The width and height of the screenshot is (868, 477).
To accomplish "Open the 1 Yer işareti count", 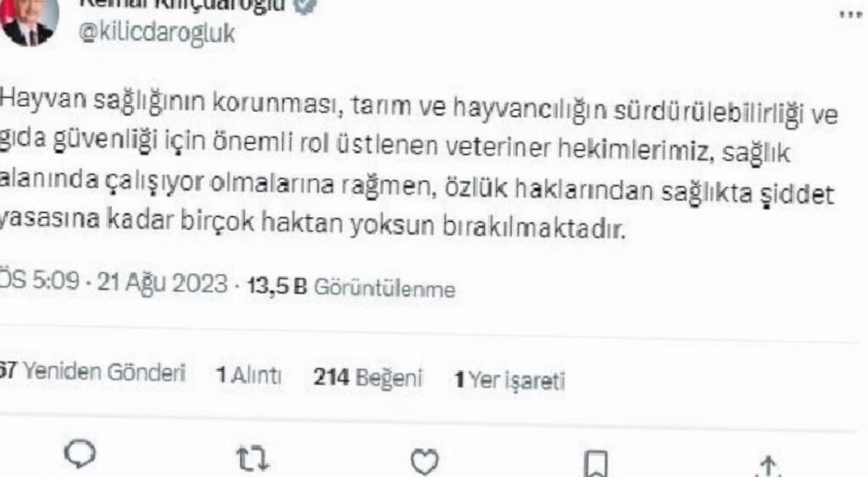I will [x=509, y=380].
